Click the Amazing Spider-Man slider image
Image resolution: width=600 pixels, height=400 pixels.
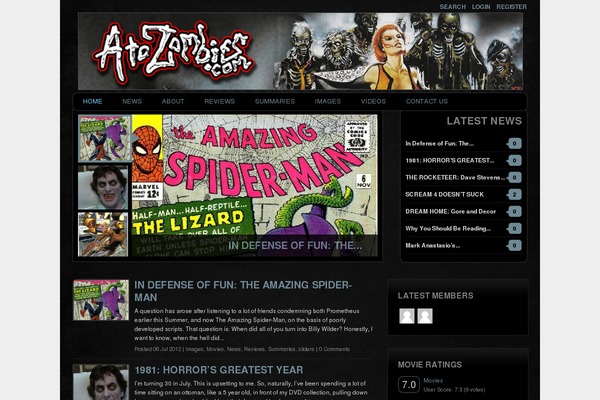pos(254,186)
